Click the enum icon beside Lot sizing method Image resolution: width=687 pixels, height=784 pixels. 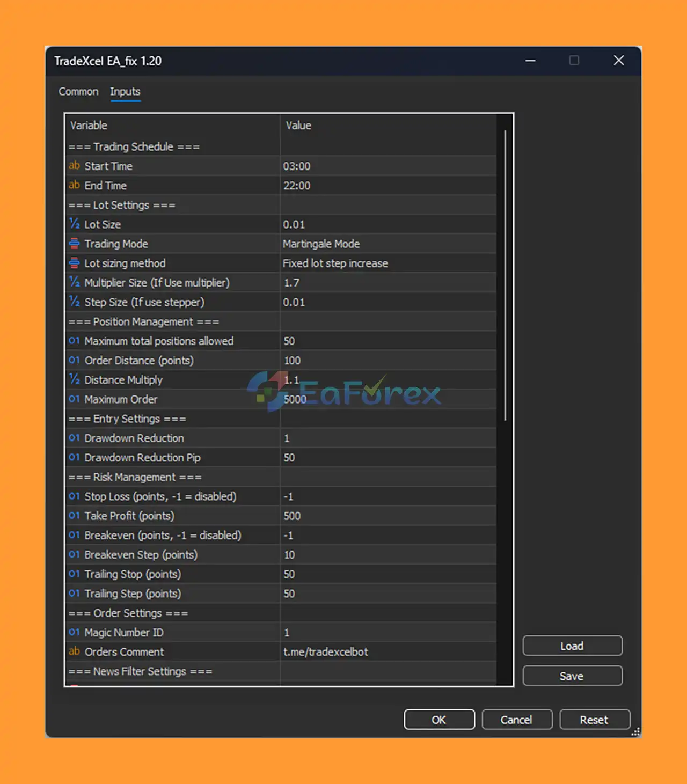pos(74,263)
